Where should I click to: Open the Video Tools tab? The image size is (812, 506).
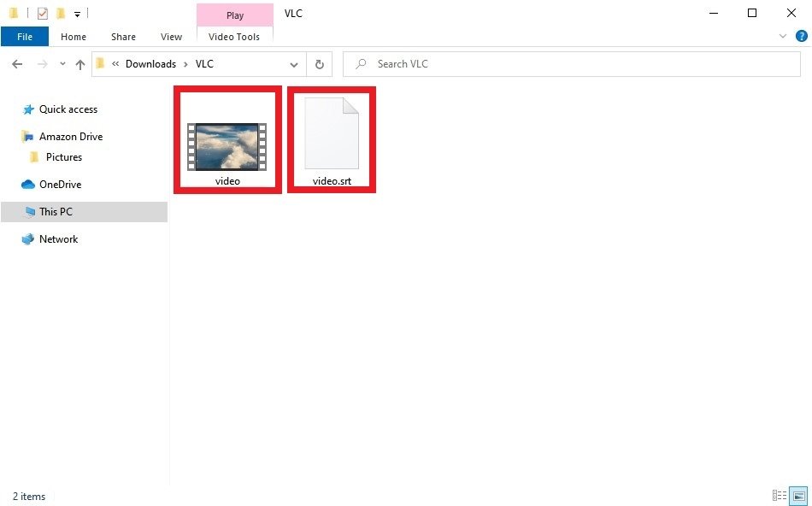pos(234,37)
